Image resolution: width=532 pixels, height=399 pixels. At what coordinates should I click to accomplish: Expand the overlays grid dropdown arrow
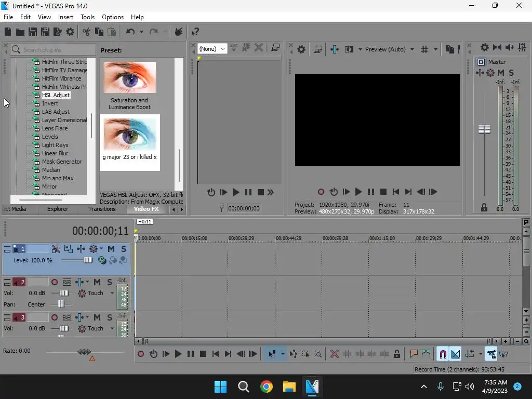coord(435,49)
